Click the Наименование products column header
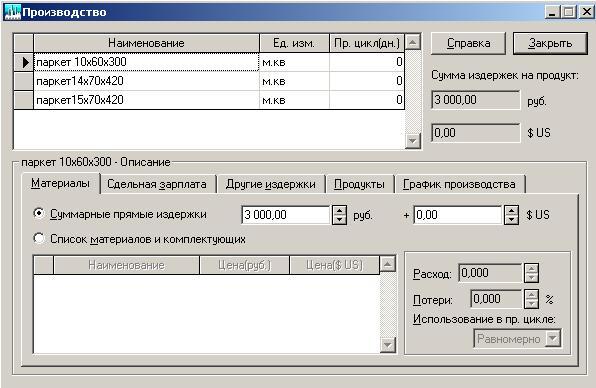Viewport: 596px width, 388px height. click(x=146, y=43)
